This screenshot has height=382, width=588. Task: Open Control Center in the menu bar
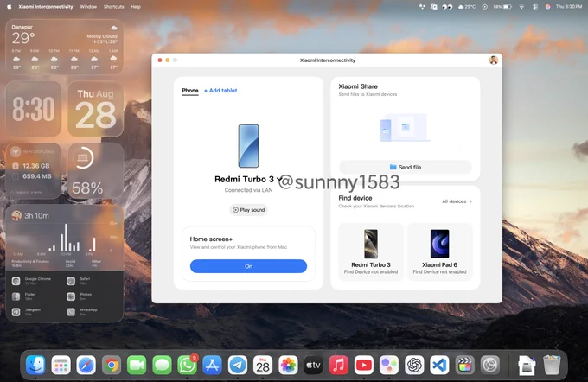[x=535, y=7]
